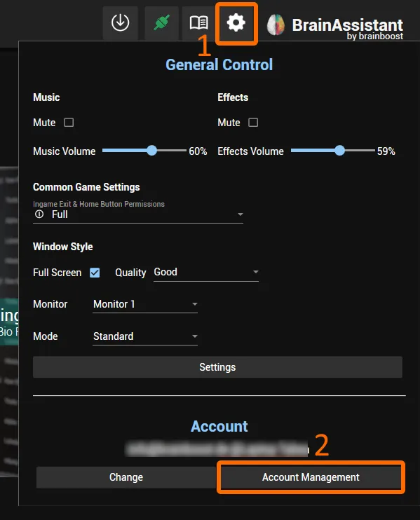Click the Change account button
Viewport: 420px width, 520px height.
coord(126,477)
